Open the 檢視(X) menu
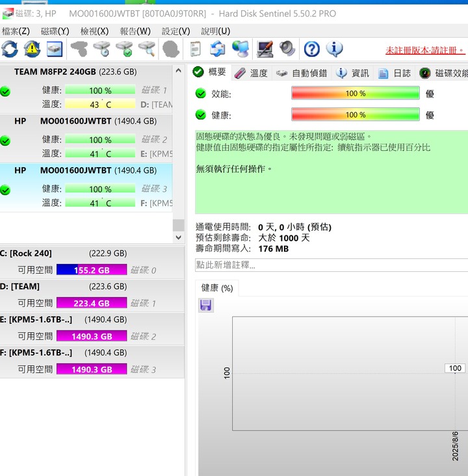Screen dimensions: 468x476 (94, 31)
